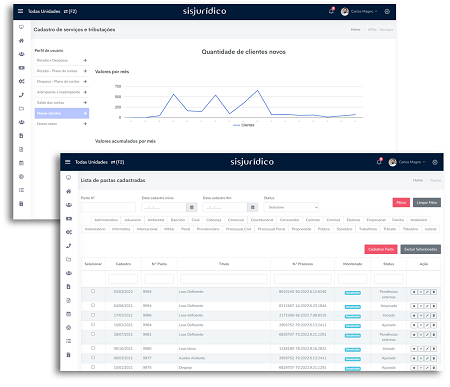This screenshot has height=387, width=450.
Task: Click the red Filtrar button
Action: point(401,203)
